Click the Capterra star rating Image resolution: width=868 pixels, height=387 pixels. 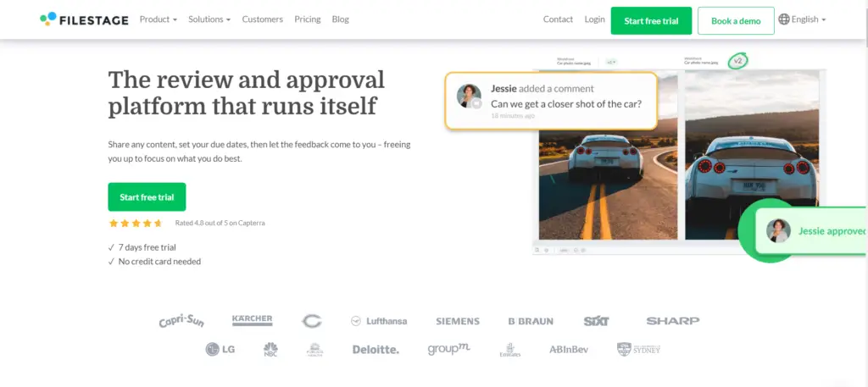[x=136, y=224]
